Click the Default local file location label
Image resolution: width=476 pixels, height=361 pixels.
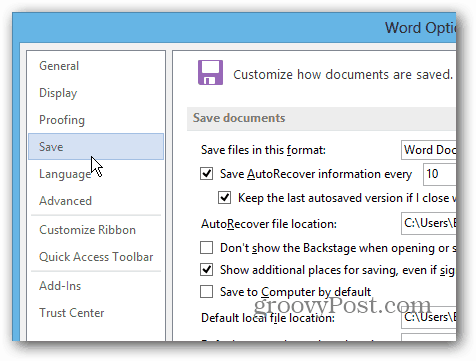268,318
